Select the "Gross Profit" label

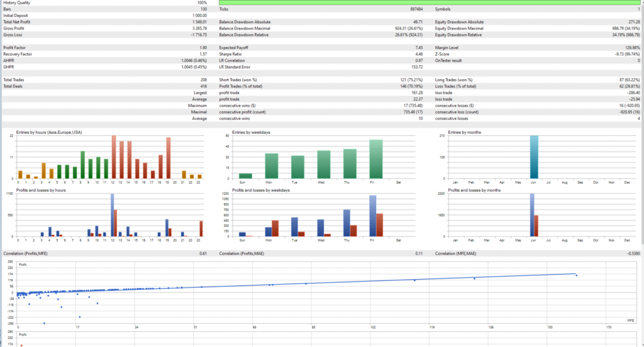point(14,28)
